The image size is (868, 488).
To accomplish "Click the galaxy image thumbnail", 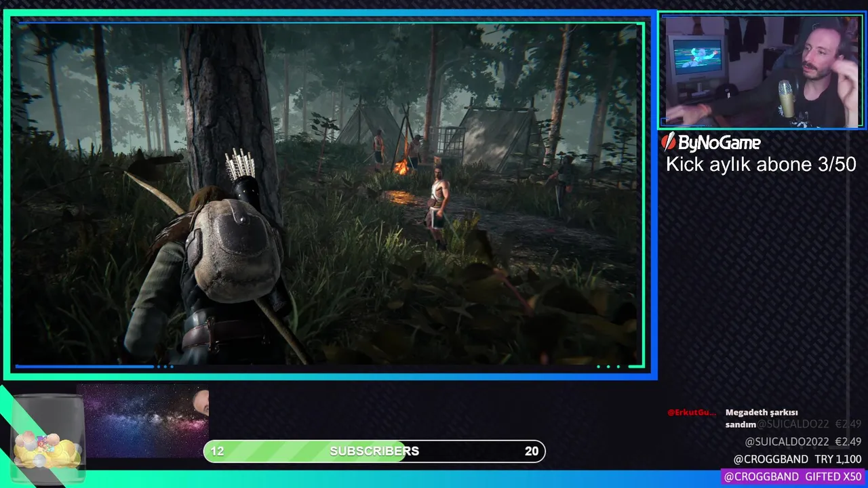I will [142, 422].
